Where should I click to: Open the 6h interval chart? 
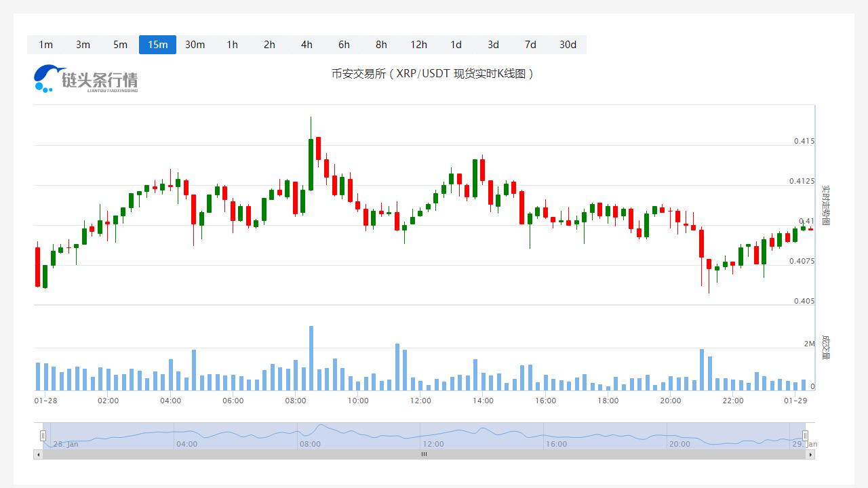coord(344,45)
